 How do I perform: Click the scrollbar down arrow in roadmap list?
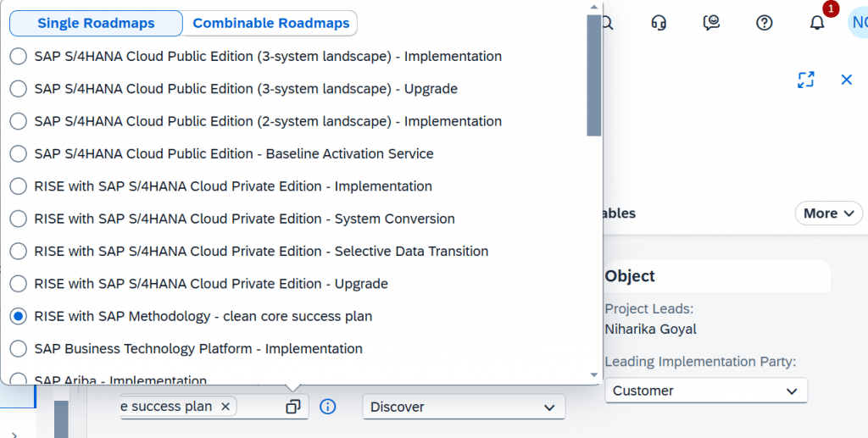[x=594, y=375]
